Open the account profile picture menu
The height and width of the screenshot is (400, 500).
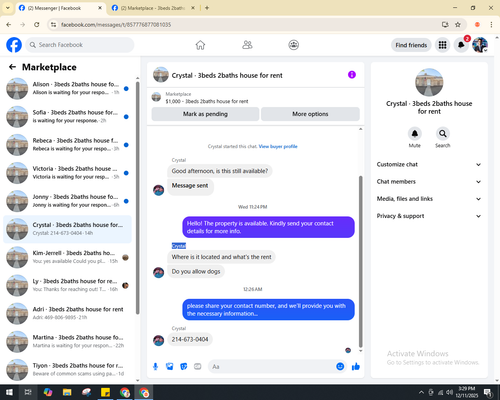pos(480,45)
